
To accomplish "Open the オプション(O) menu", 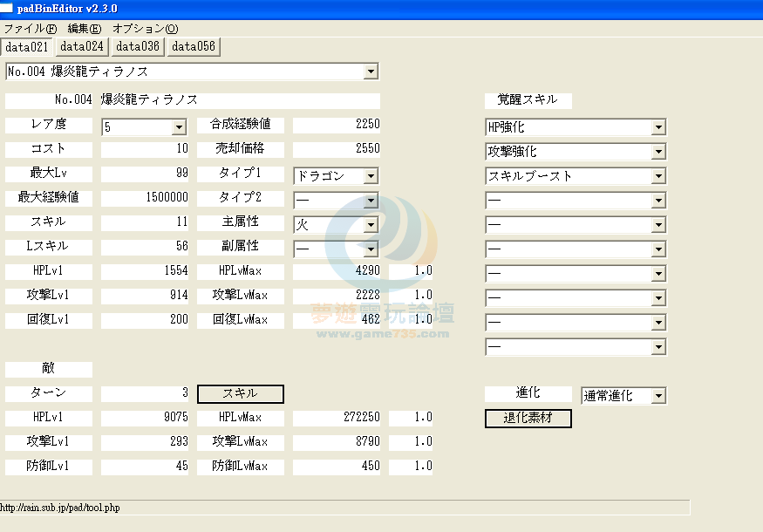I will 145,29.
